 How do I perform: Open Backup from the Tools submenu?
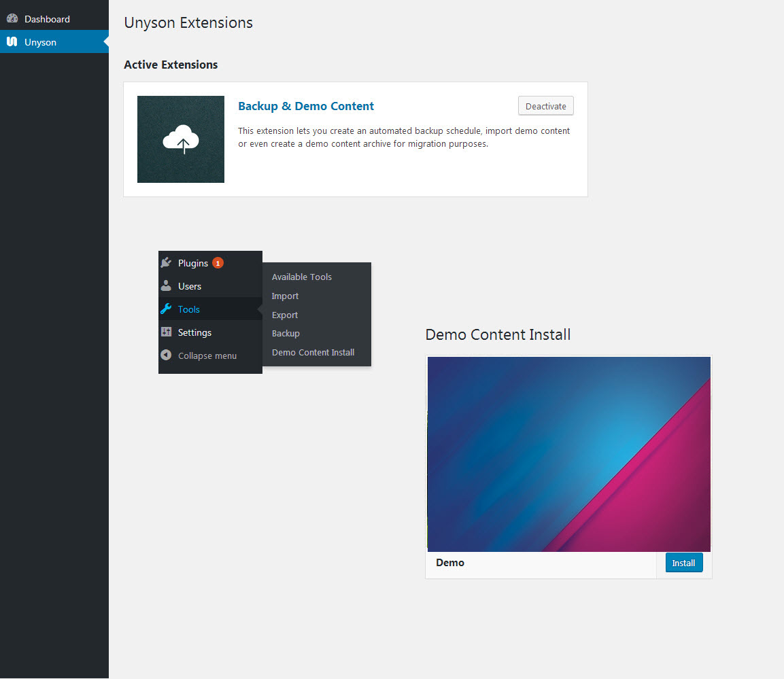[x=286, y=334]
